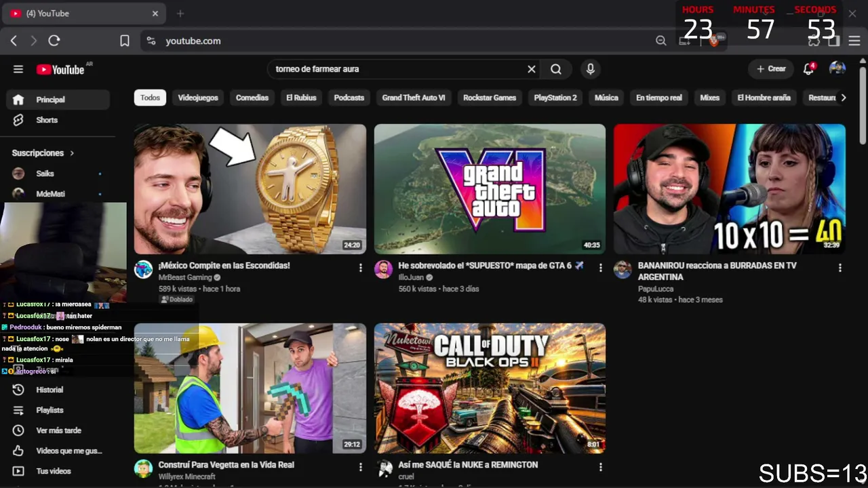Select the El Rubius filter chip

tap(301, 98)
